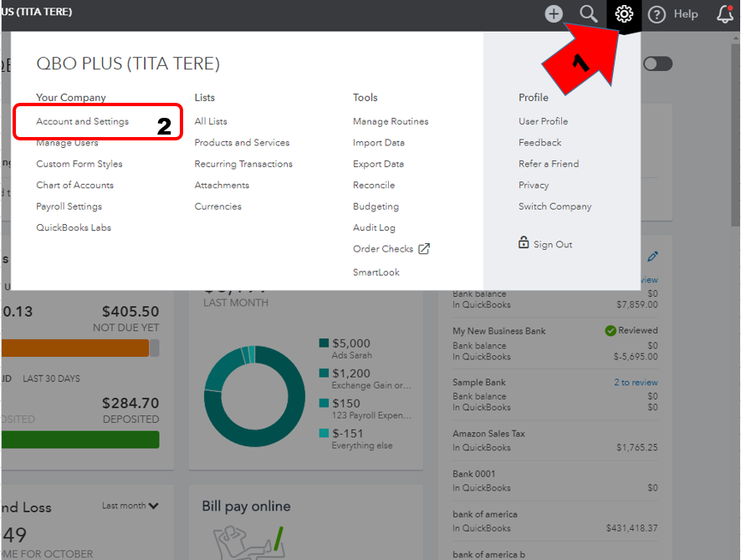The width and height of the screenshot is (741, 560).
Task: Open Reconcile tool
Action: (374, 185)
